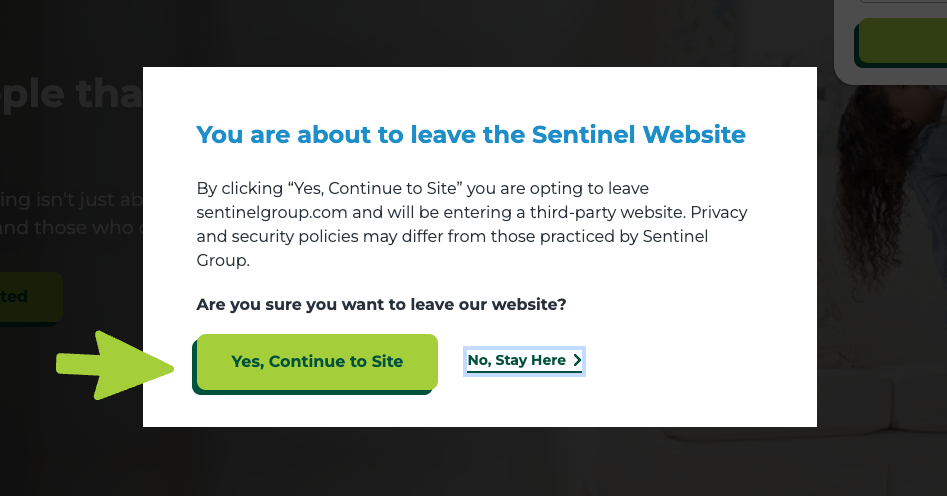
Task: Click the words 'third-party website' in the dialog
Action: (x=606, y=213)
